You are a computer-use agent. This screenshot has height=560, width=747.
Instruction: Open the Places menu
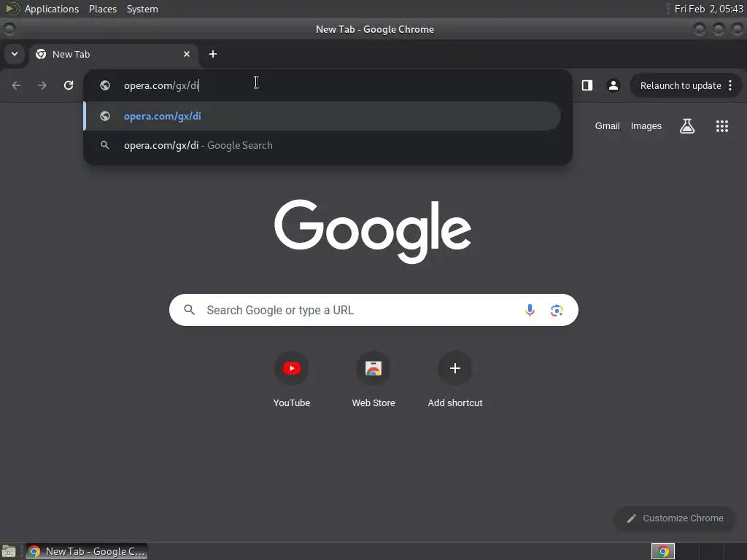(x=102, y=9)
